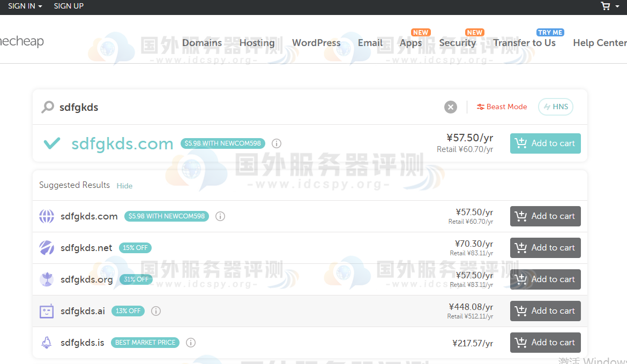Open the Domains menu
The width and height of the screenshot is (627, 364).
[202, 43]
